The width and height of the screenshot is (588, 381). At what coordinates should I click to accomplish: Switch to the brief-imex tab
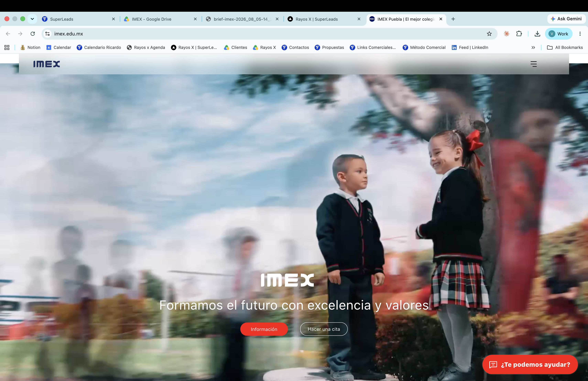tap(242, 19)
